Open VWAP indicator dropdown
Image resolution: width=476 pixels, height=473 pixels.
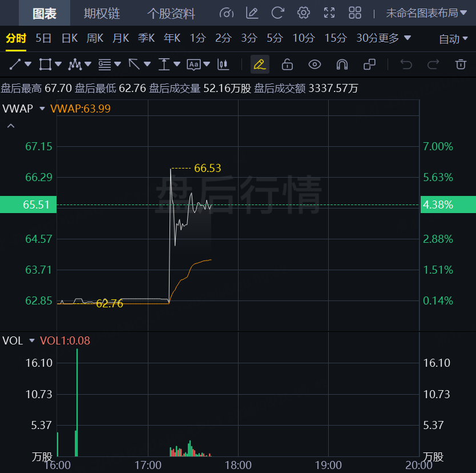pos(42,109)
